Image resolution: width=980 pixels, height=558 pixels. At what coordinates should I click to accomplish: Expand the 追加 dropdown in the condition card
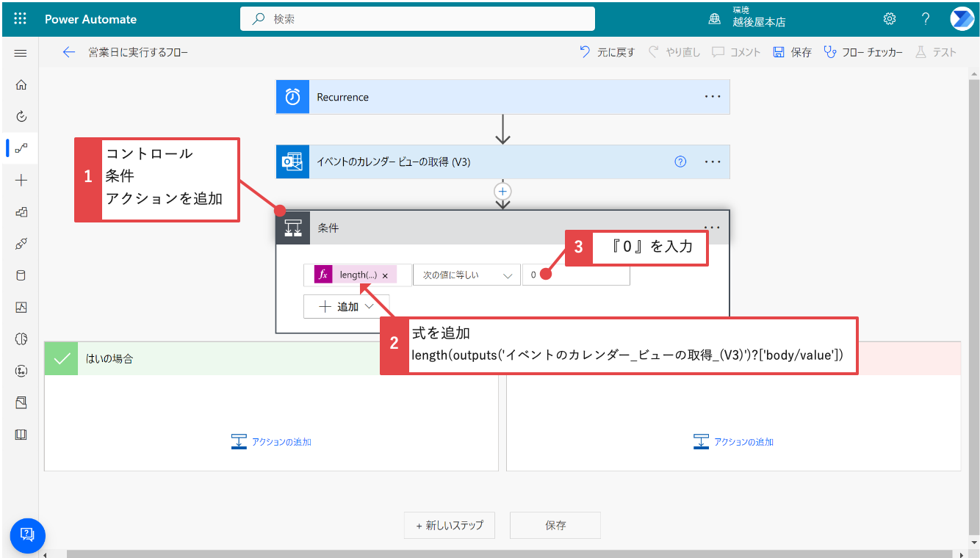(346, 306)
